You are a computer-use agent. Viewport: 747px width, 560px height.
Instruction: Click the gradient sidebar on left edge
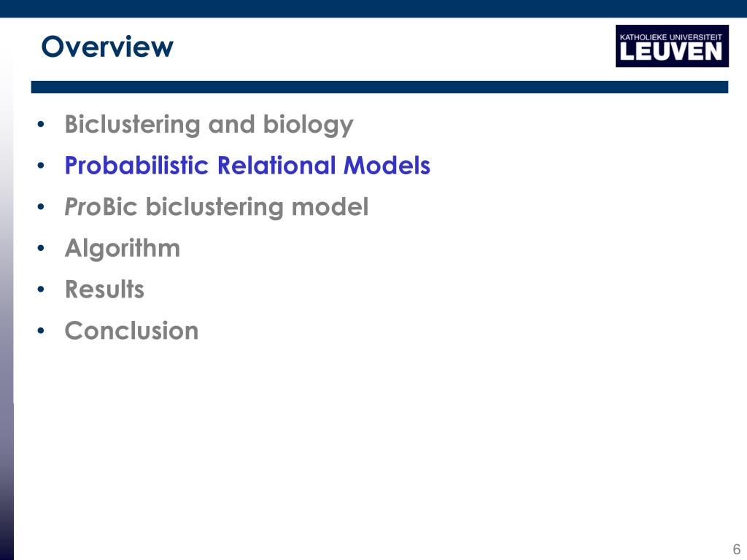pyautogui.click(x=7, y=309)
